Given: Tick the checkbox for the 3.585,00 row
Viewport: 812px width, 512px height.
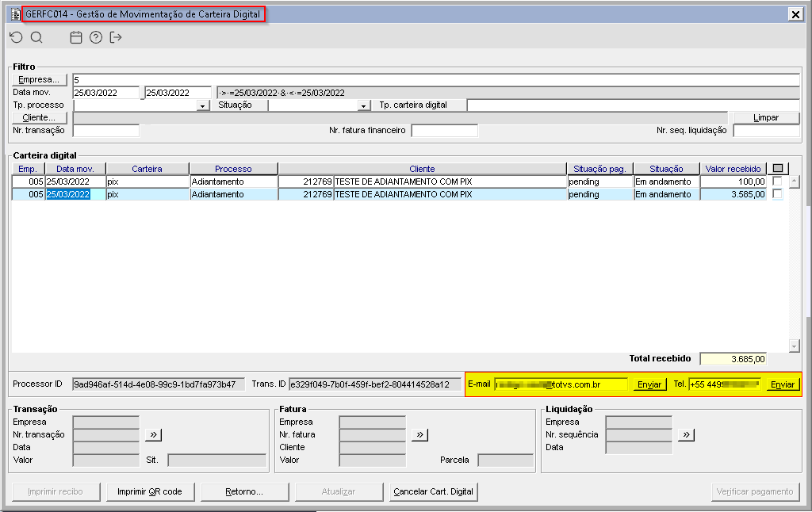Looking at the screenshot, I should pos(777,193).
